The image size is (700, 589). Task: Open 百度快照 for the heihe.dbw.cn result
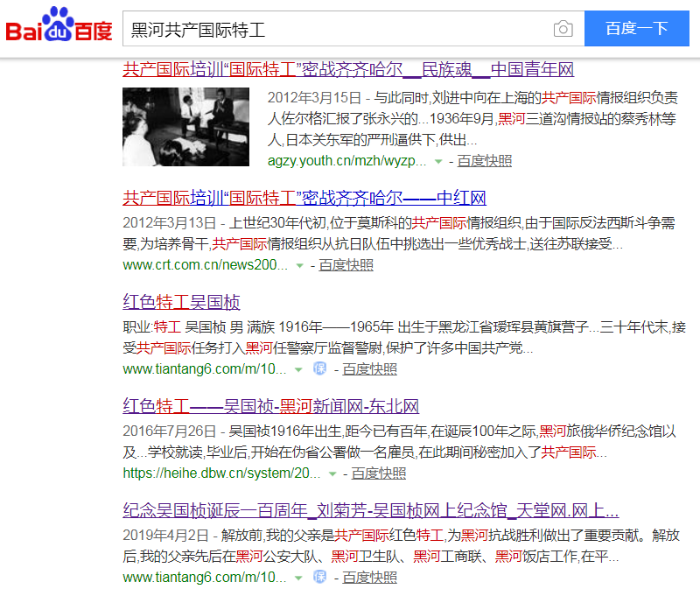click(379, 473)
